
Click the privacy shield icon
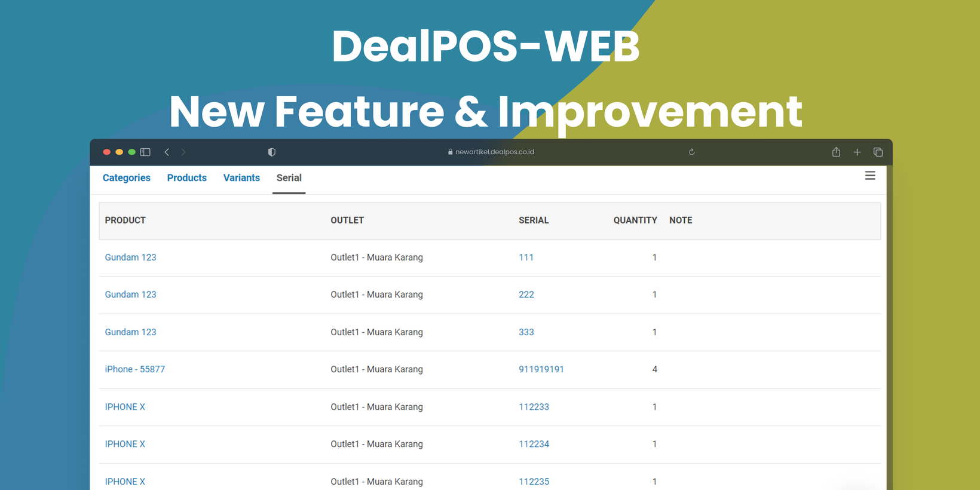tap(272, 152)
